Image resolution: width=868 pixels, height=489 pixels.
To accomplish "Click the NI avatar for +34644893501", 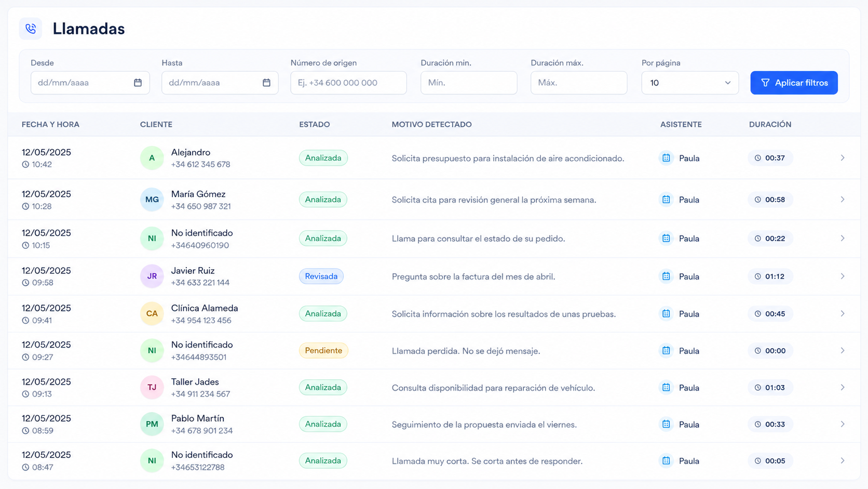I will click(152, 351).
